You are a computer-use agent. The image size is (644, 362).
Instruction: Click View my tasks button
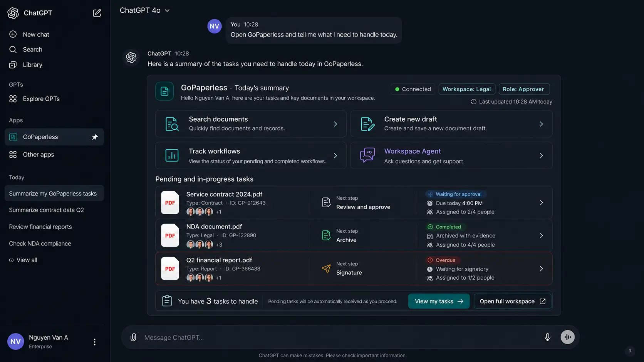439,301
